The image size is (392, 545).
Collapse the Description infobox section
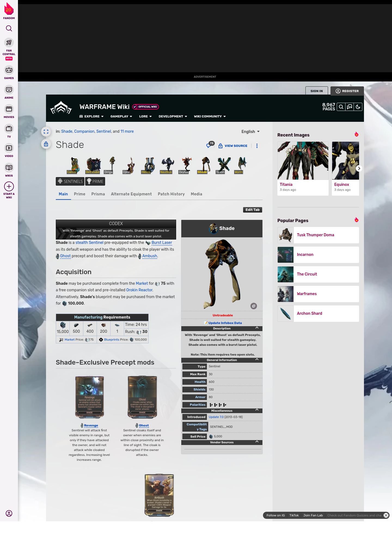(x=257, y=328)
